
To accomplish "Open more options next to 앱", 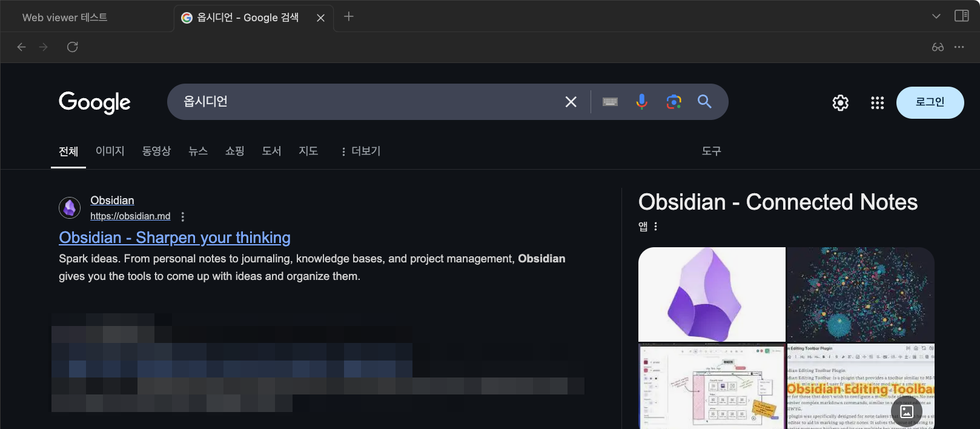I will [x=655, y=227].
